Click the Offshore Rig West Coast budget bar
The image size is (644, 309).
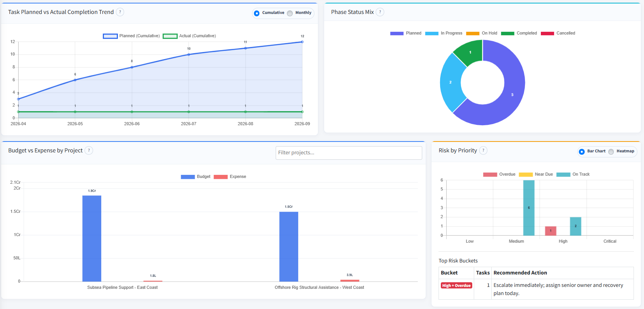[289, 247]
